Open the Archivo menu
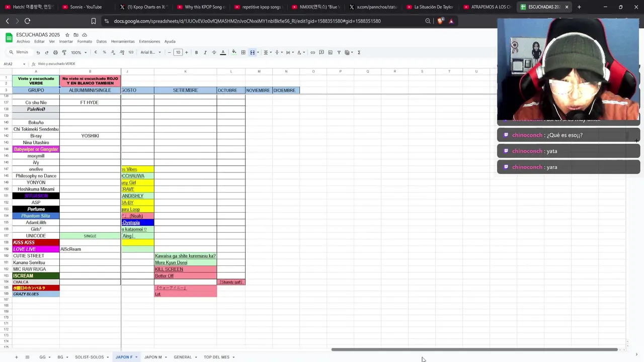 point(23,42)
